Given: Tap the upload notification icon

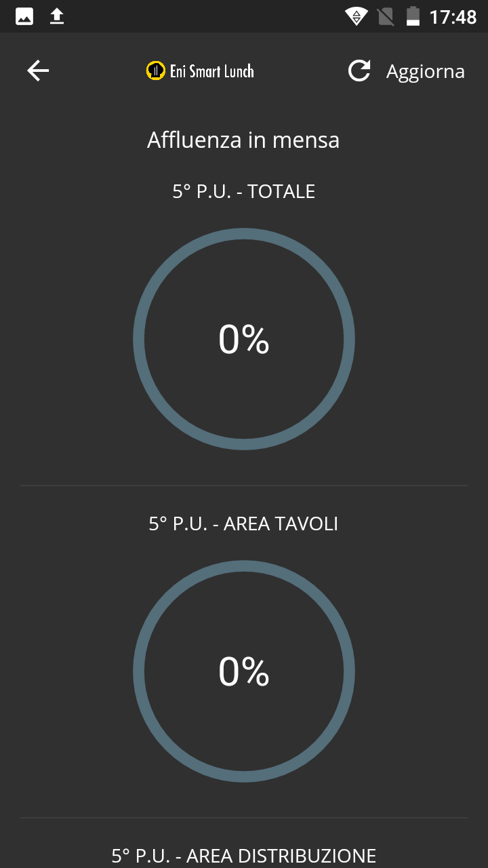Looking at the screenshot, I should click(57, 16).
